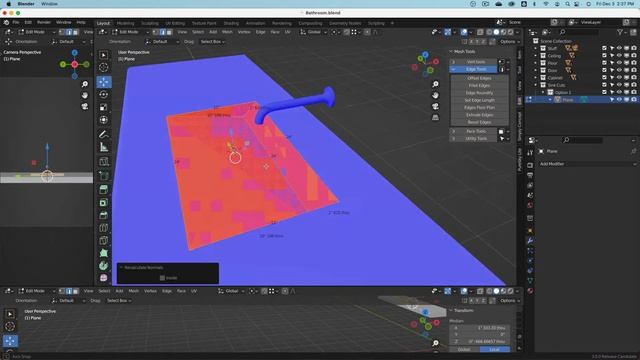
Task: Enable vertex select mode in main viewport header
Action: [x=156, y=32]
